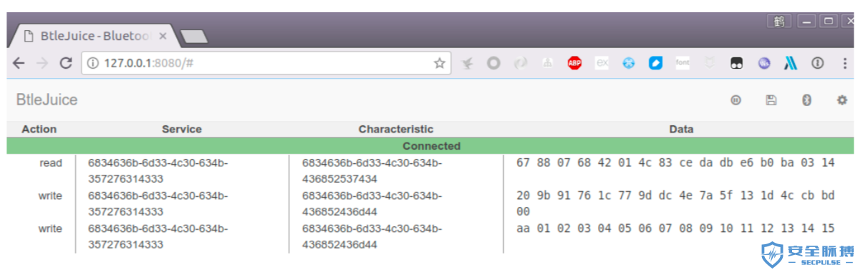Click the characteristic UUID in the last write row
Viewport: 868px width, 280px height.
pos(372,237)
